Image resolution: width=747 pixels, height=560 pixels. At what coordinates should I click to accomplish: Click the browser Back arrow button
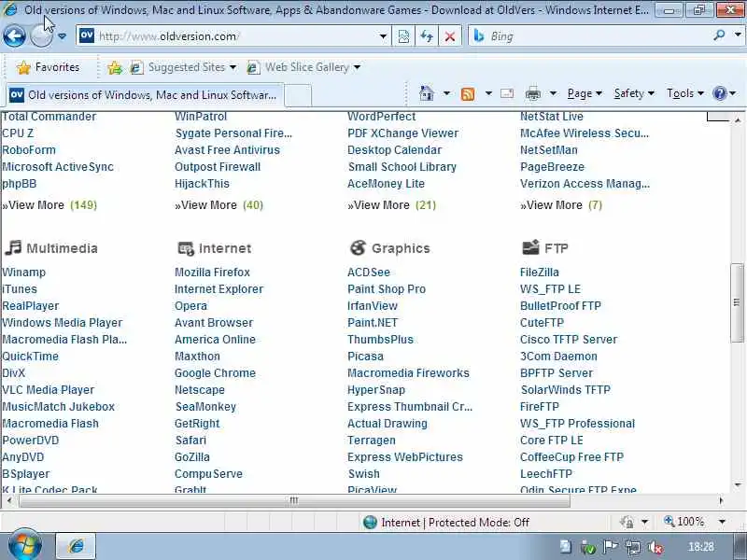[14, 36]
